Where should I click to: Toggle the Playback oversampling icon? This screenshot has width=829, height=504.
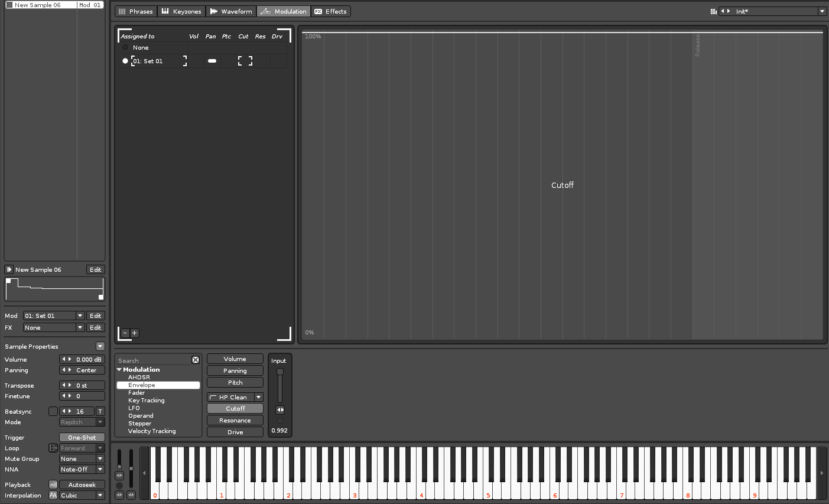tap(53, 485)
